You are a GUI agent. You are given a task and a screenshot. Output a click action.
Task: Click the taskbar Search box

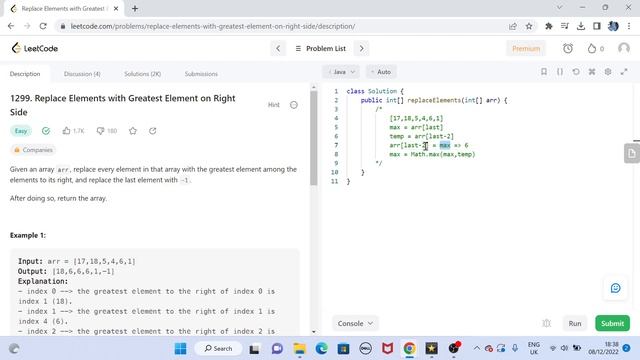[218, 349]
